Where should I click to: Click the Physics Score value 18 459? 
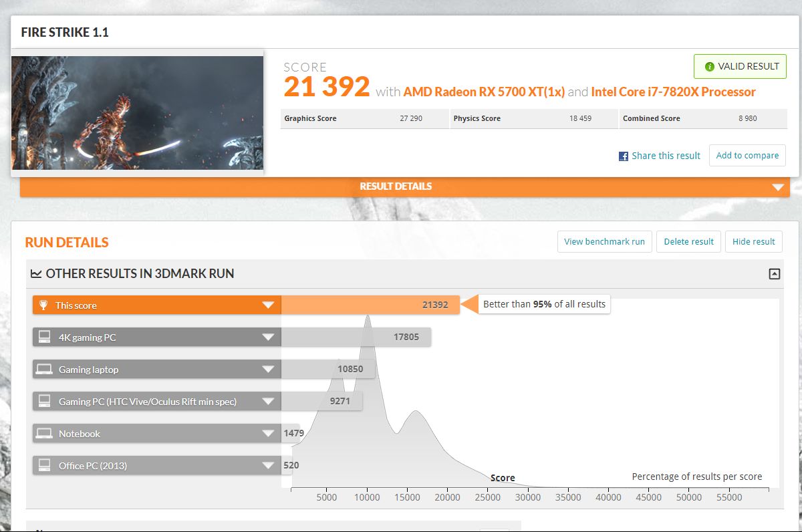pos(580,118)
